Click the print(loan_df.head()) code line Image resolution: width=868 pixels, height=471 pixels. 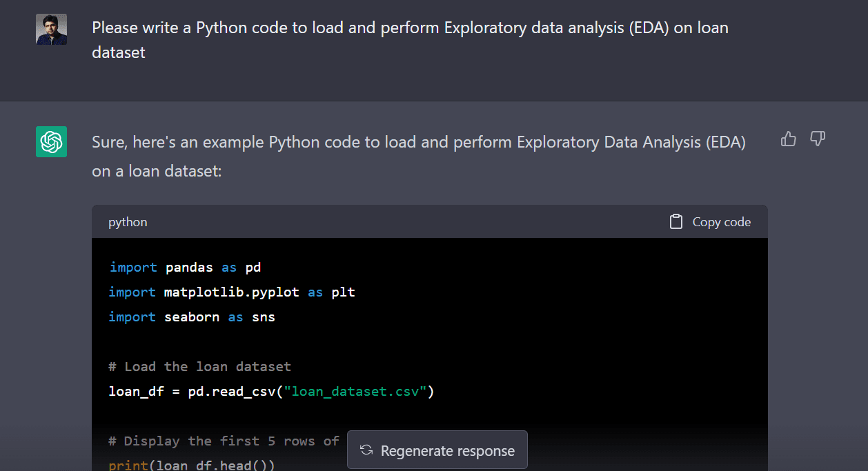pos(192,465)
